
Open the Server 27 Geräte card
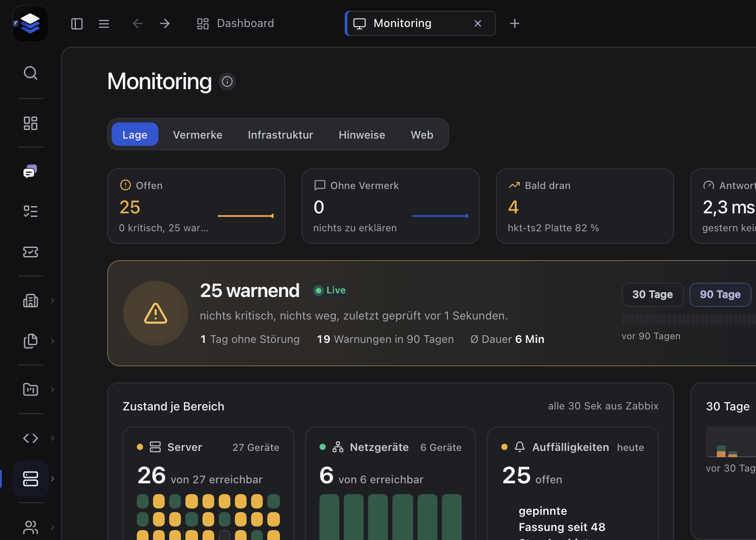208,483
